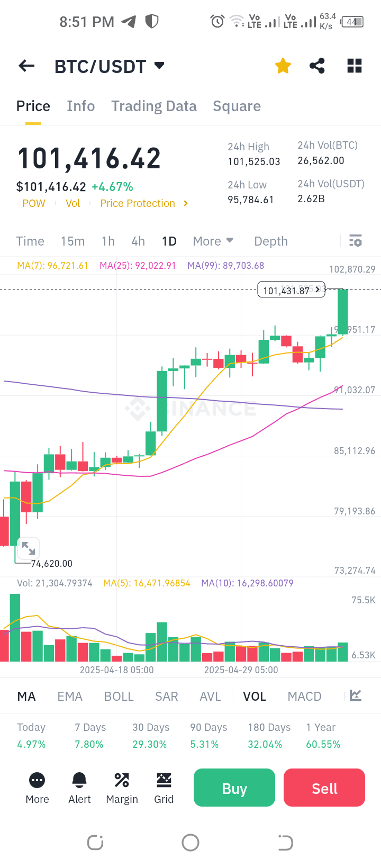
Task: Tap the share icon
Action: (317, 66)
